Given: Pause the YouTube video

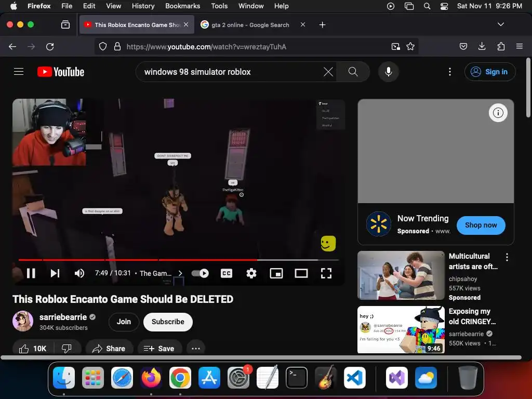Looking at the screenshot, I should pyautogui.click(x=31, y=273).
